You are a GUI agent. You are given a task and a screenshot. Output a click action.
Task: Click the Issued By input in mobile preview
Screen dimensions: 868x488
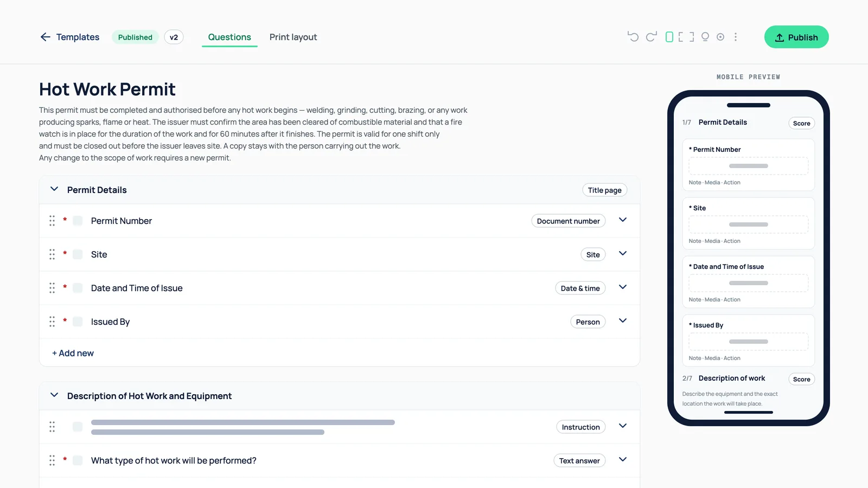coord(748,342)
